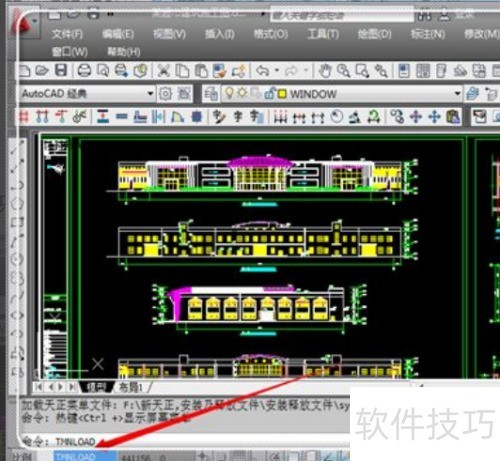The image size is (500, 461).
Task: Toggle the layer on/off lightbulb icon
Action: (229, 93)
